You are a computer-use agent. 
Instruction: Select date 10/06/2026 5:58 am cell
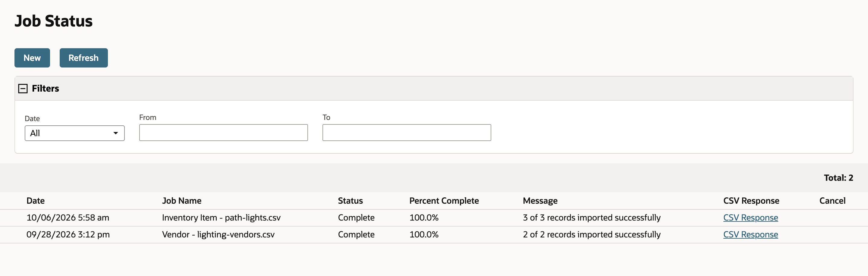68,218
